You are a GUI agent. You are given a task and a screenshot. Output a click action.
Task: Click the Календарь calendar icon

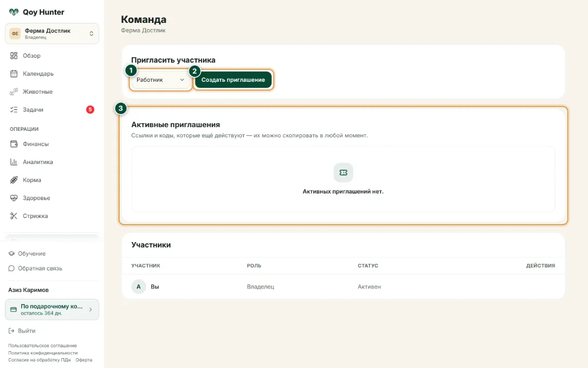(14, 74)
